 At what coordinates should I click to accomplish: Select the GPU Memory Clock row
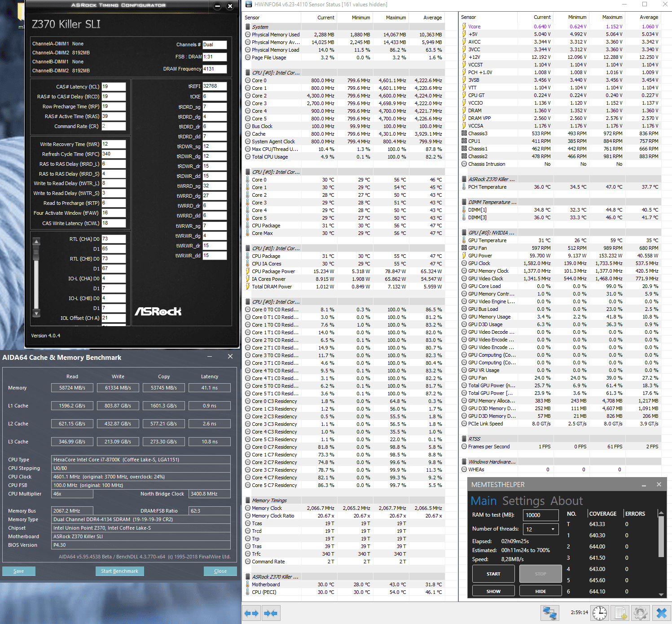coord(560,271)
